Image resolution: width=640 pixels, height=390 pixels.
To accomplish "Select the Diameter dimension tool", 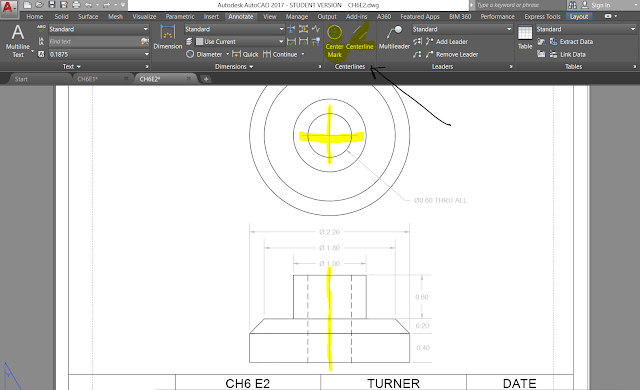I will (204, 54).
